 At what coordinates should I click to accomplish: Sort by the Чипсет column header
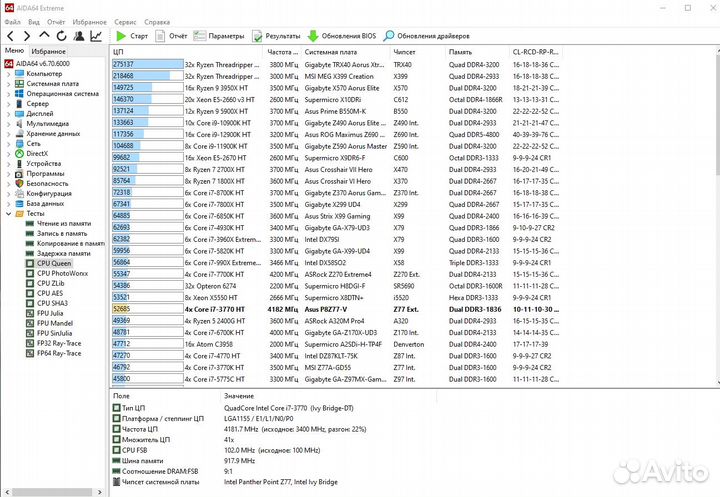pyautogui.click(x=417, y=52)
